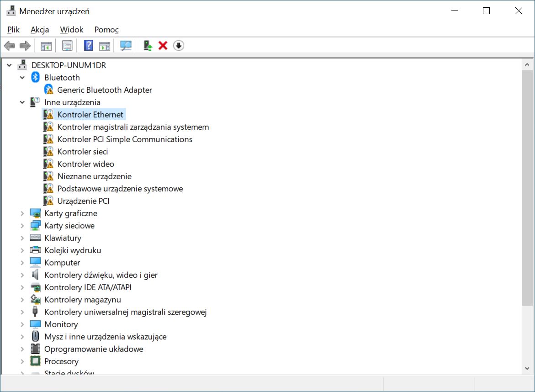Select Kontroler Ethernet device
Screen dimensions: 535x392
pyautogui.click(x=90, y=114)
